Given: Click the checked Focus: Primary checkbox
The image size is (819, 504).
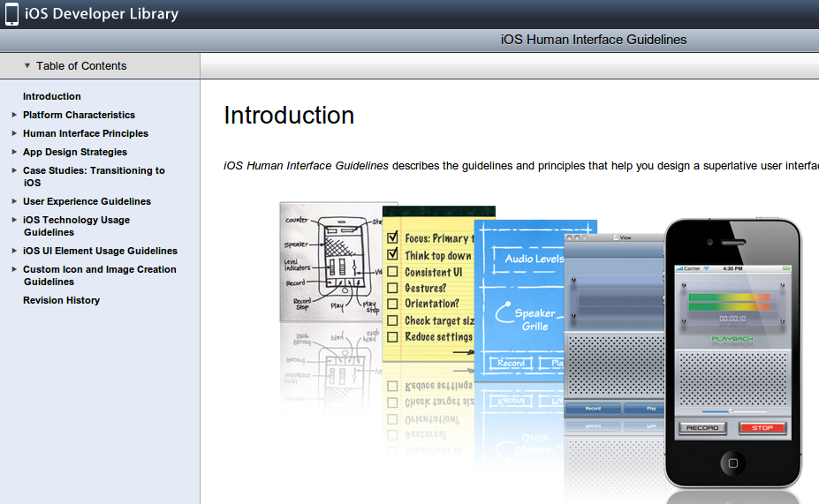Looking at the screenshot, I should (x=393, y=238).
